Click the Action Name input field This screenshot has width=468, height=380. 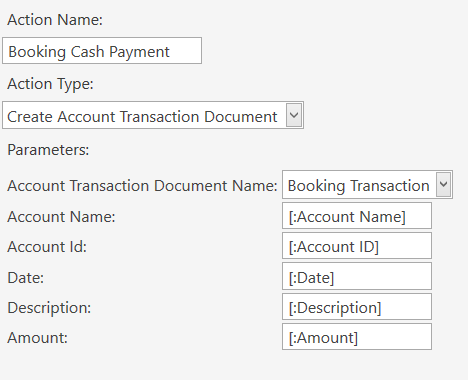coord(102,51)
